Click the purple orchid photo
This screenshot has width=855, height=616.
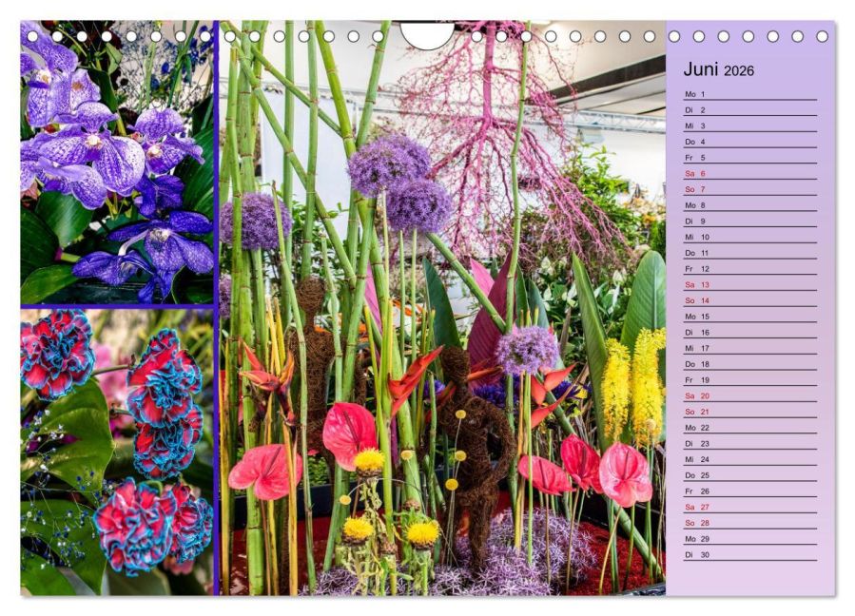tap(117, 162)
